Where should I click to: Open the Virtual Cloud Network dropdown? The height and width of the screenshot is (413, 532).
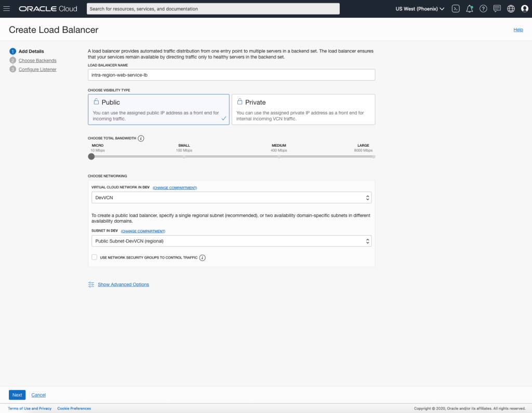tap(231, 198)
